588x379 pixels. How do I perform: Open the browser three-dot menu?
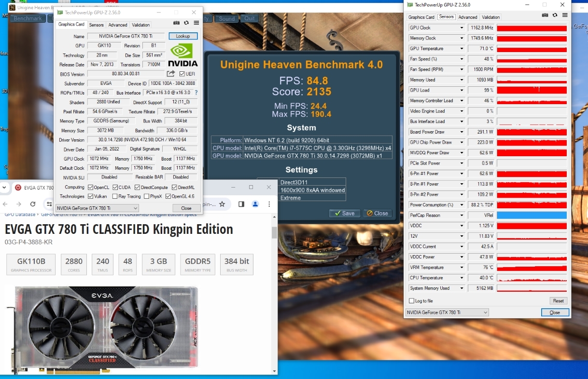[x=268, y=204]
